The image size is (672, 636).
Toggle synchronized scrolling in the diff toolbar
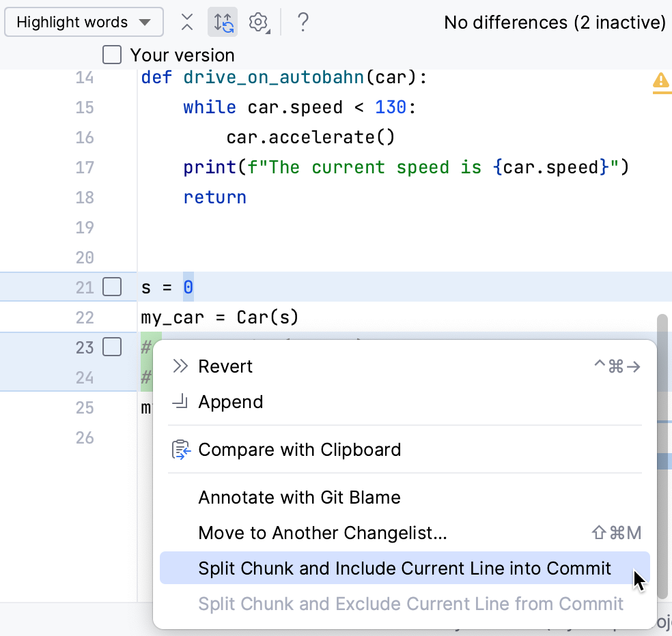click(x=222, y=21)
